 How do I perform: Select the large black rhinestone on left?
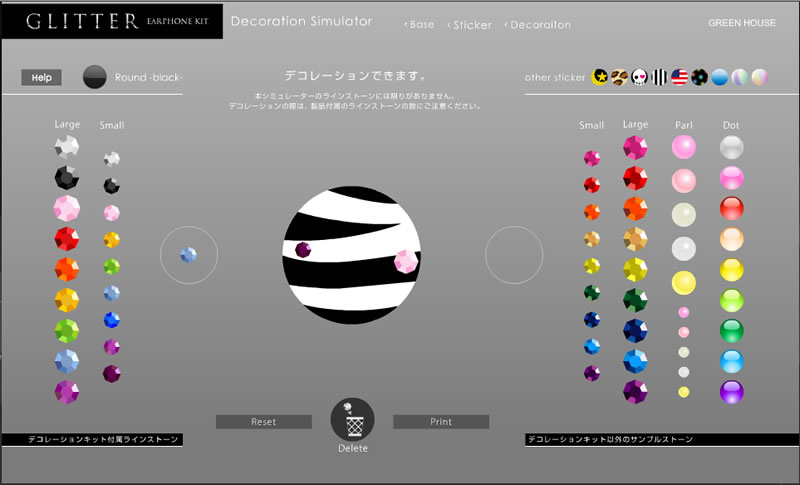pyautogui.click(x=67, y=178)
